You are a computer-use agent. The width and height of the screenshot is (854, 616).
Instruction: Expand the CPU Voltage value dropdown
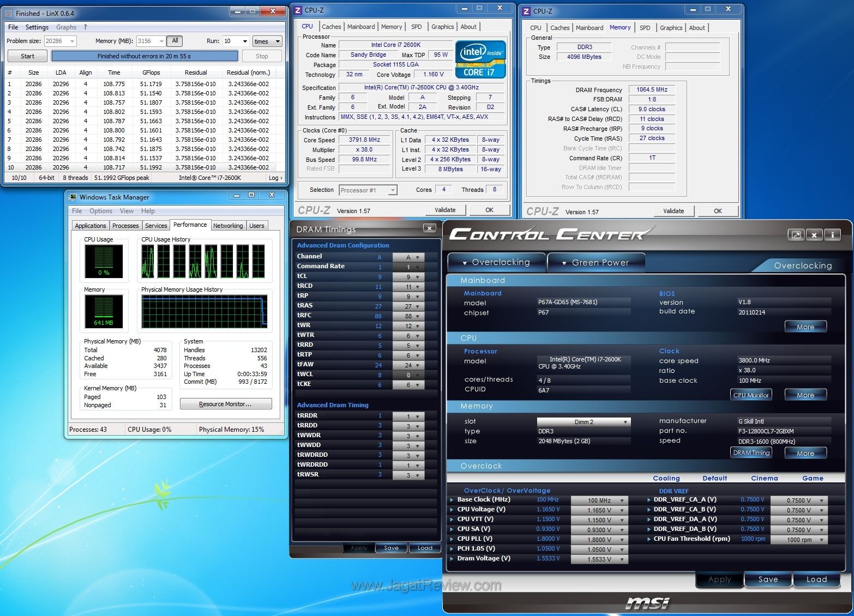pyautogui.click(x=600, y=510)
